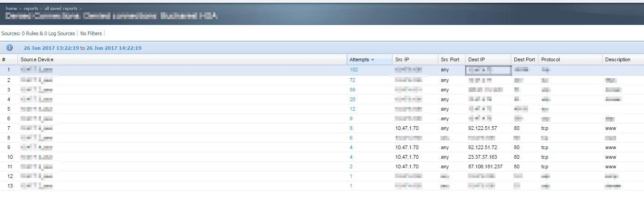
Task: Sort by Src IP column header
Action: (x=403, y=60)
